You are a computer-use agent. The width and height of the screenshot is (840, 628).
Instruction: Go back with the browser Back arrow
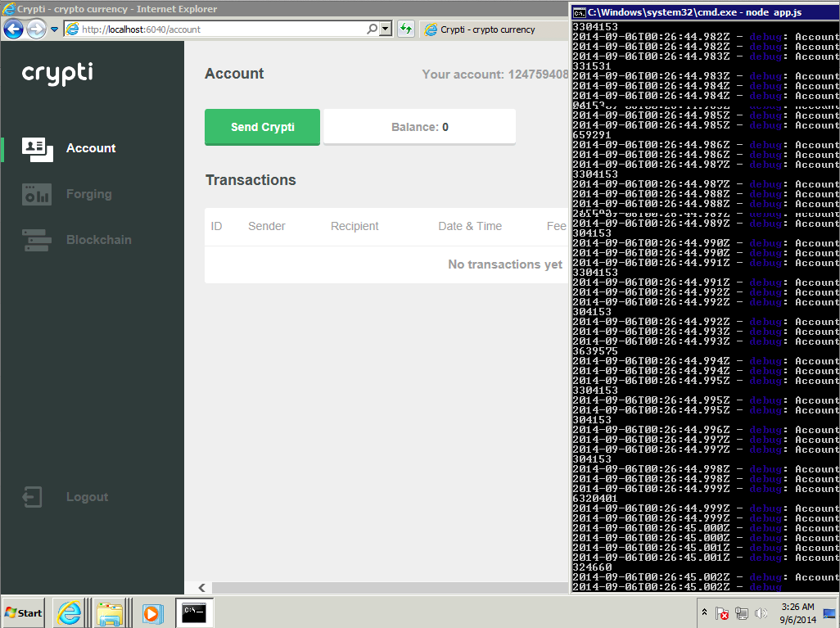tap(13, 29)
